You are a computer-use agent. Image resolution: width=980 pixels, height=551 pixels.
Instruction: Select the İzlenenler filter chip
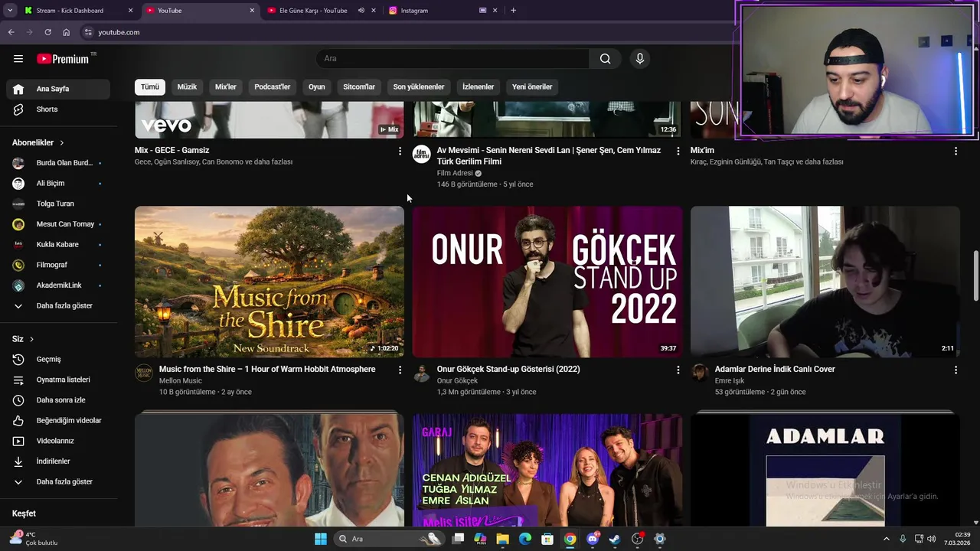(x=478, y=87)
